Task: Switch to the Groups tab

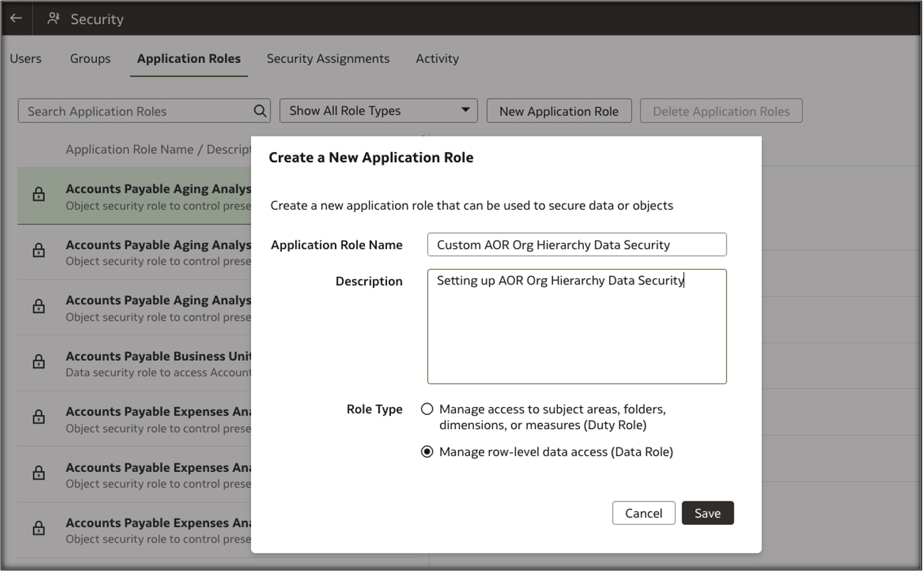Action: click(x=90, y=59)
